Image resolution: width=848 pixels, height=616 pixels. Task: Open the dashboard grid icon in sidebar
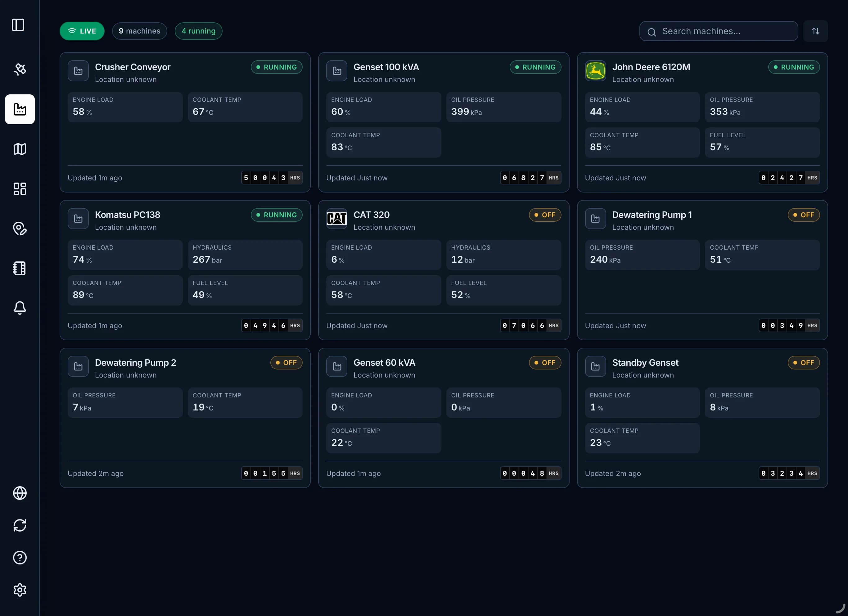[20, 188]
